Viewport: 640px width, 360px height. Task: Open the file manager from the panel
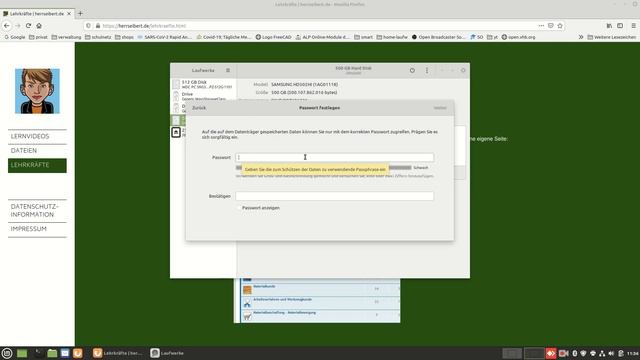(x=52, y=353)
